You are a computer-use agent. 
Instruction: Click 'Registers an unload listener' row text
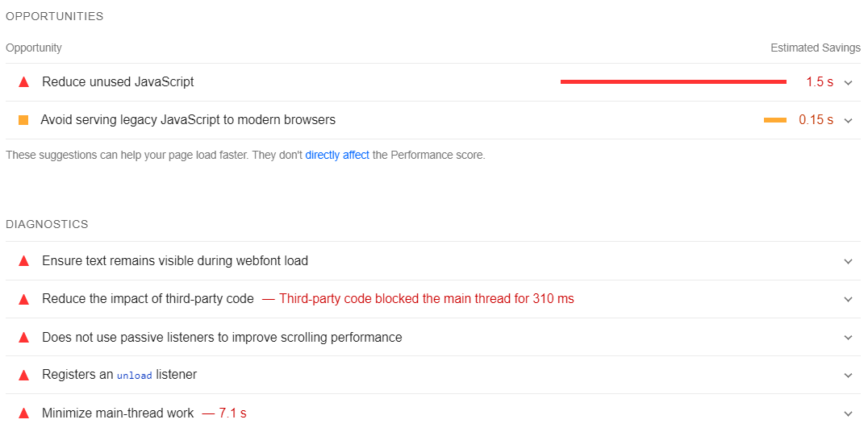pos(119,375)
